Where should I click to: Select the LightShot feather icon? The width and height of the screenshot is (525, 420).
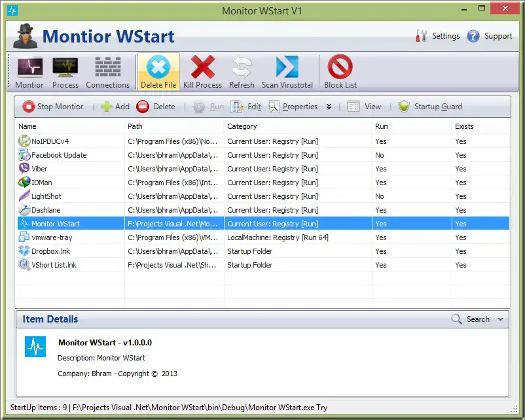point(24,196)
